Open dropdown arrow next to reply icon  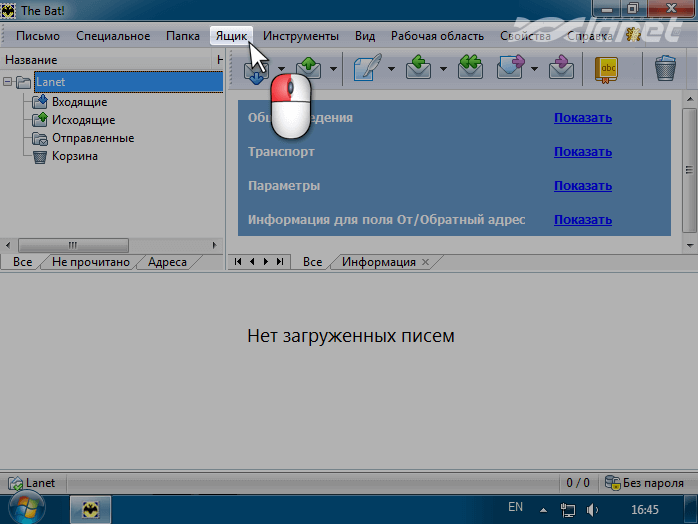[x=441, y=70]
